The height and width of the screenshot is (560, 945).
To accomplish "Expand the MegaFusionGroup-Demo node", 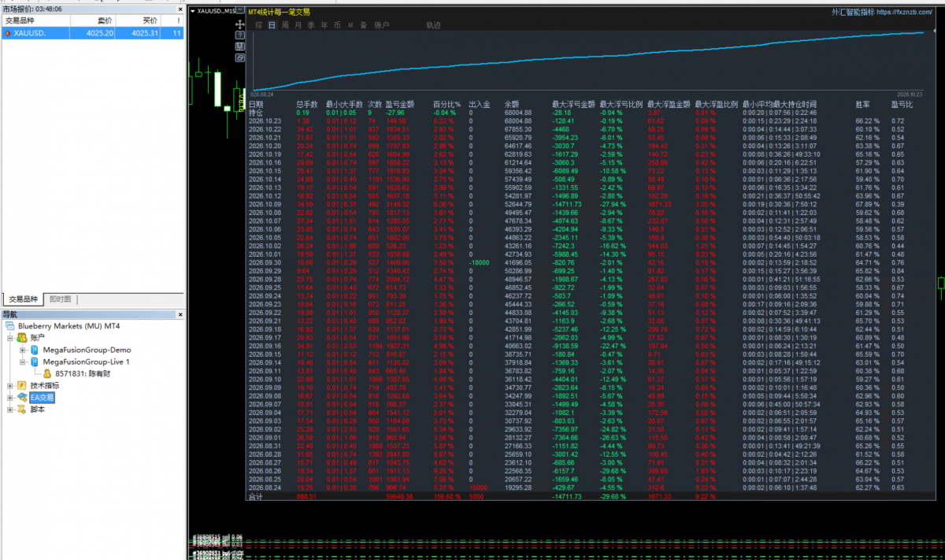I will coord(23,350).
